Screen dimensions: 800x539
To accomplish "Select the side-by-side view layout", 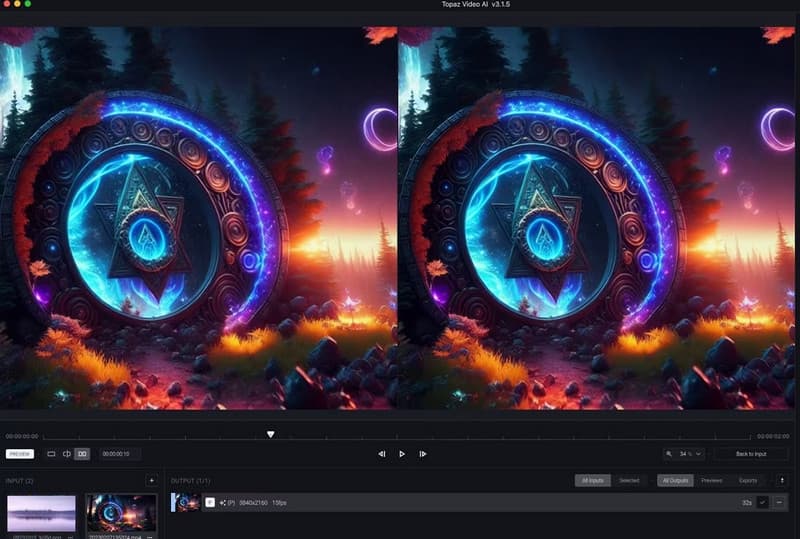I will [x=83, y=454].
